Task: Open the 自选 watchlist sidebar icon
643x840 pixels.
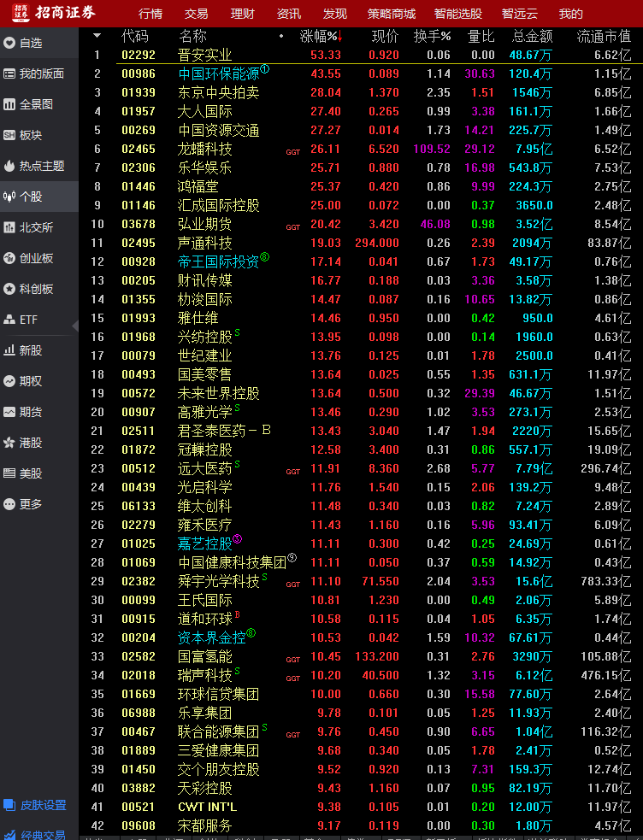Action: [9, 43]
